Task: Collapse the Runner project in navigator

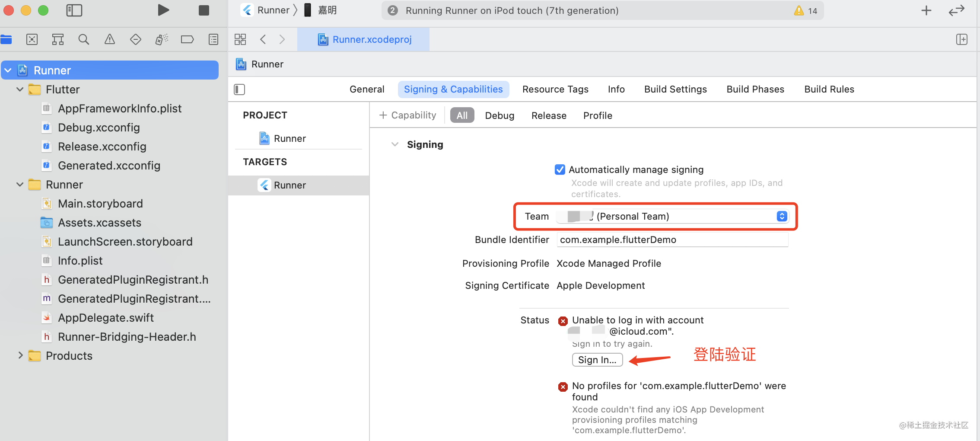Action: 8,70
